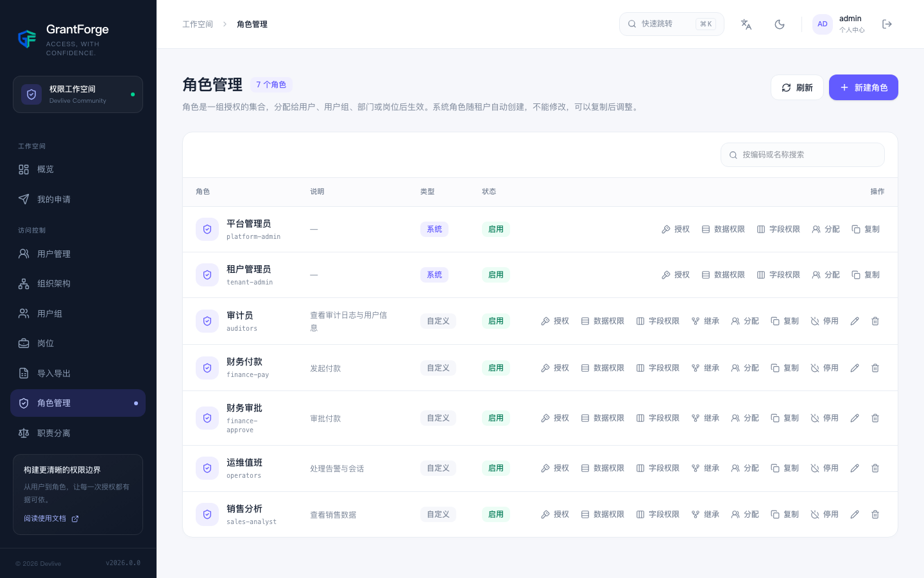
Task: Open 个人中心 under admin
Action: (x=852, y=30)
